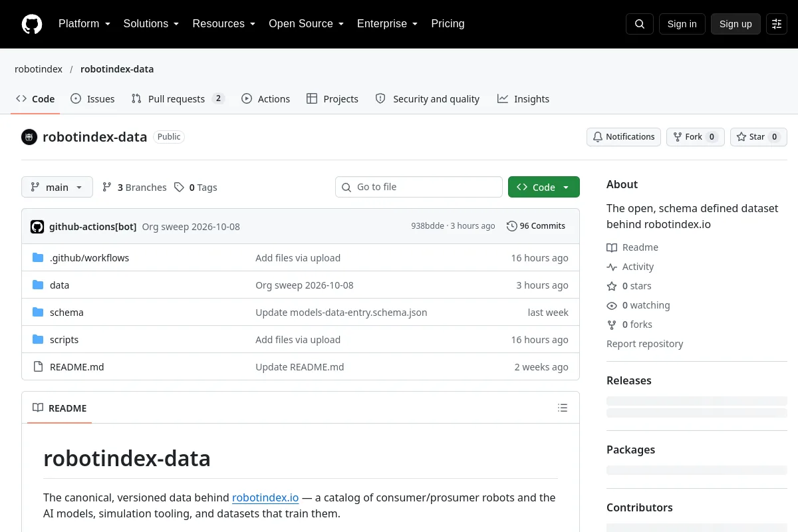View the 0 watching eye link
Screen dimensions: 798x532
tap(638, 305)
